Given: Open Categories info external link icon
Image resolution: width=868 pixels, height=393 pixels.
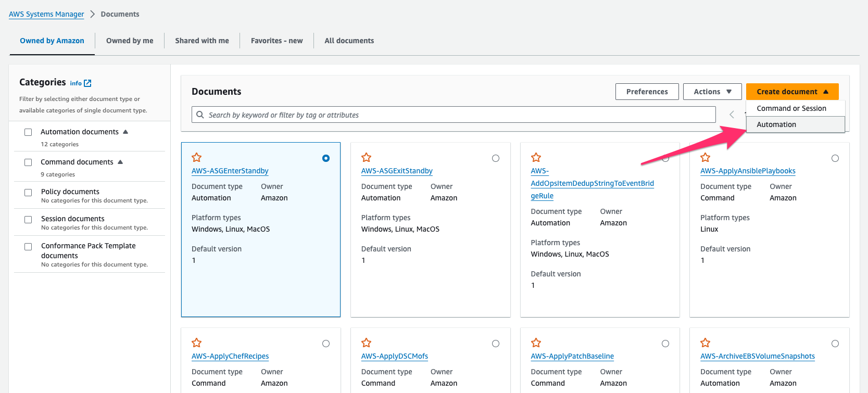Looking at the screenshot, I should 87,83.
